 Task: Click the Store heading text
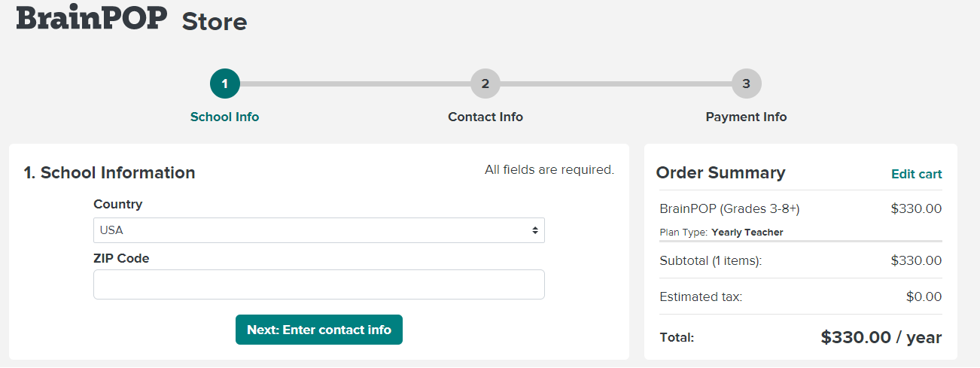tap(215, 21)
